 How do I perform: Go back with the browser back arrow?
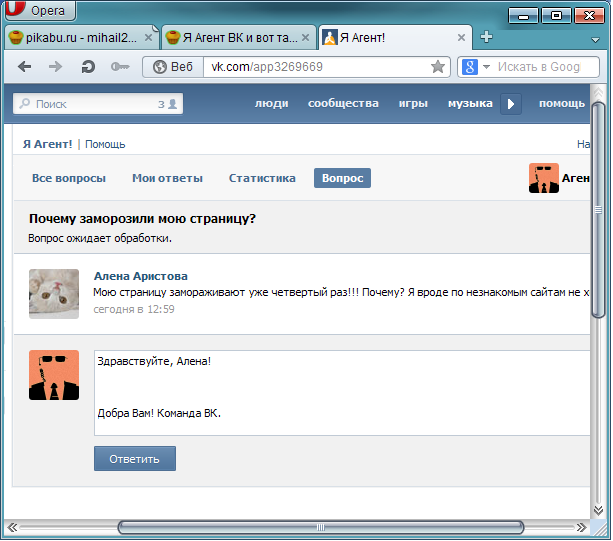click(25, 67)
